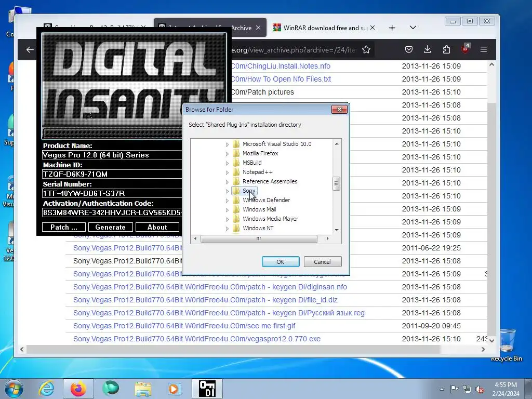Image resolution: width=532 pixels, height=399 pixels.
Task: Click the folder tree horizontal scrollbar thumb
Action: coord(259,238)
